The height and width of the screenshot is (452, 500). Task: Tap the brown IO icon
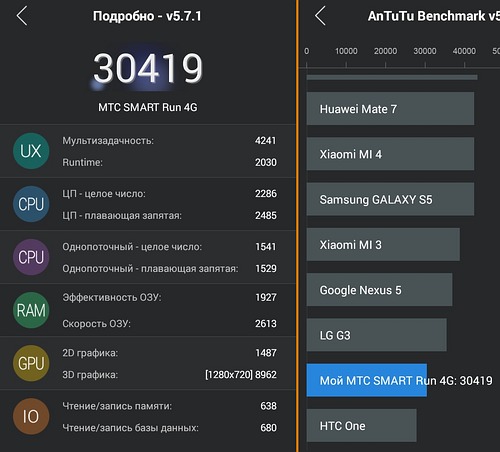(x=31, y=416)
